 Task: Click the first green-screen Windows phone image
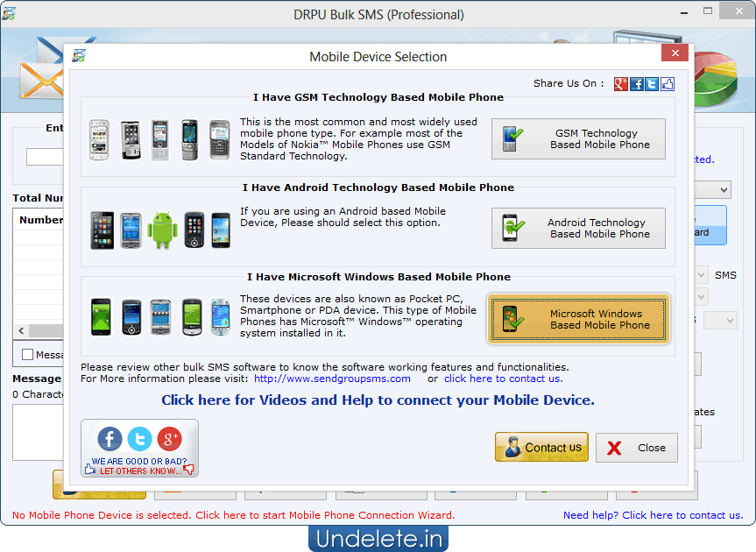pyautogui.click(x=102, y=316)
